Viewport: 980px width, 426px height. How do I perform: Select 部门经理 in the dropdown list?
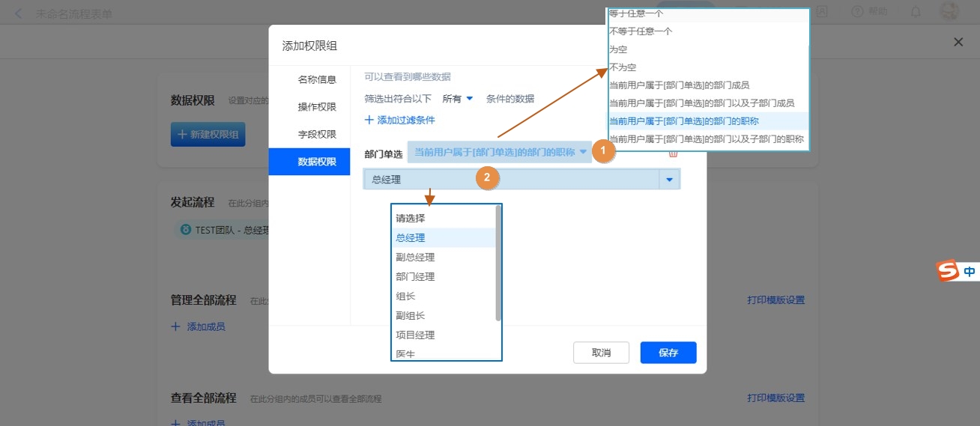(x=415, y=276)
